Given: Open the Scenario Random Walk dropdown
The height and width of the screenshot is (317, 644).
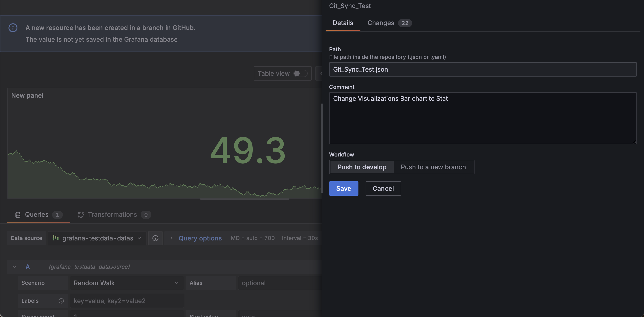Looking at the screenshot, I should point(127,283).
